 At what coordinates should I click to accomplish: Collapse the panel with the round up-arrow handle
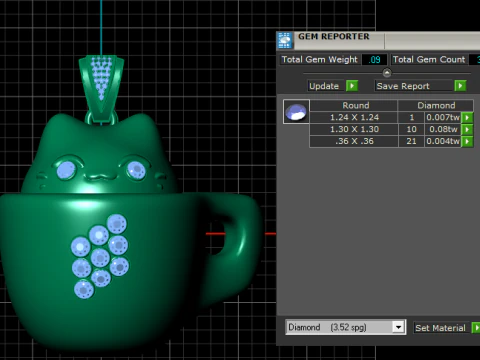[x=387, y=72]
